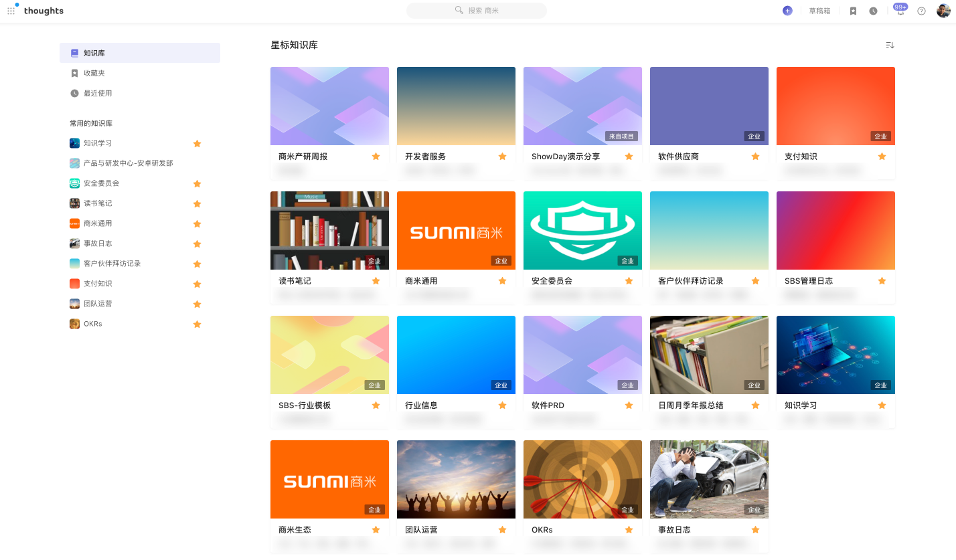Screen dimensions: 956x560
Task: Open the bookmark favorites icon in header
Action: pos(853,11)
